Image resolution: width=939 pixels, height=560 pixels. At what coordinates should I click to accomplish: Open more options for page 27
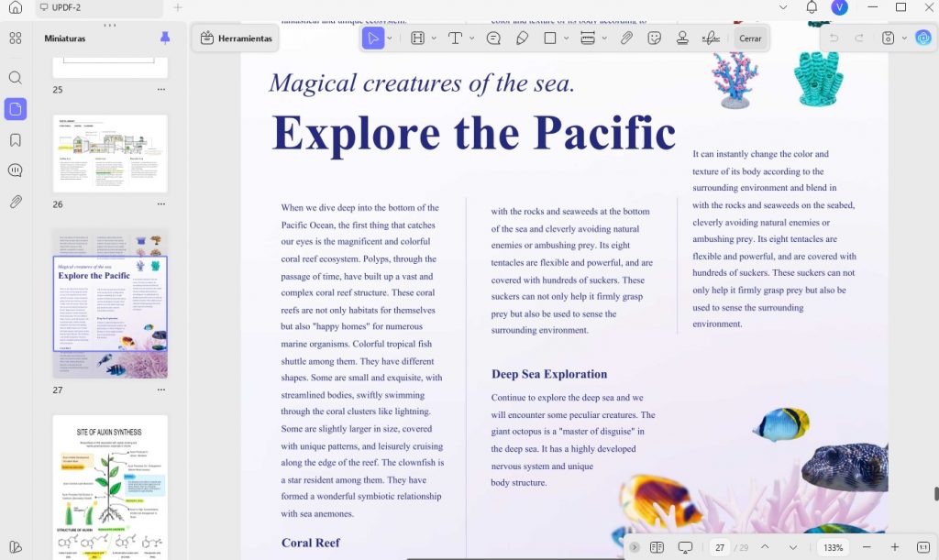tap(161, 390)
